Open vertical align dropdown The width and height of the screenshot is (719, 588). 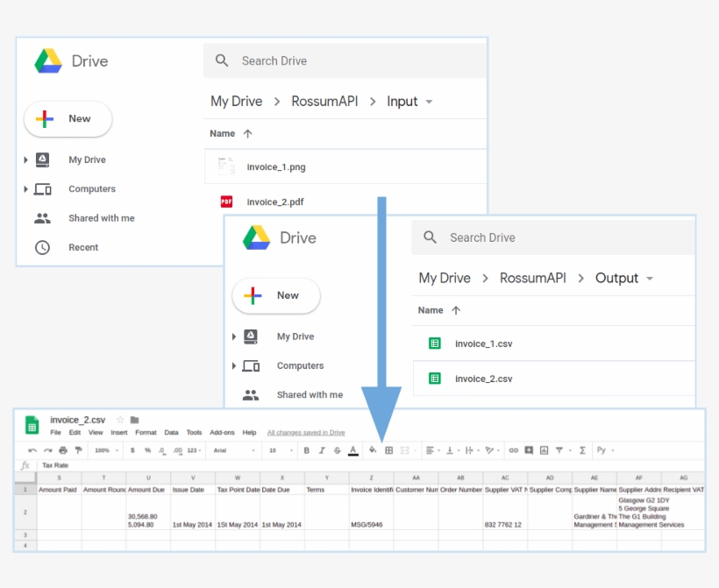click(x=452, y=450)
